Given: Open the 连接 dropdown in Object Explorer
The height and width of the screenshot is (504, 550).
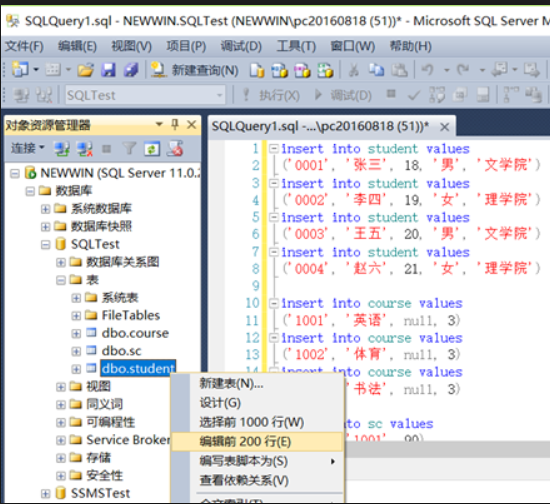Looking at the screenshot, I should [27, 148].
